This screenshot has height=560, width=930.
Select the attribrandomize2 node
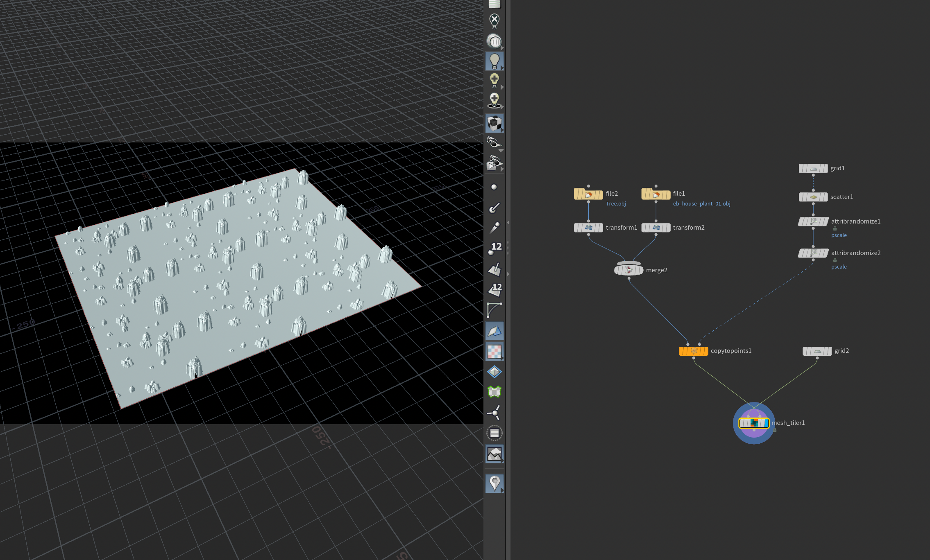point(813,253)
